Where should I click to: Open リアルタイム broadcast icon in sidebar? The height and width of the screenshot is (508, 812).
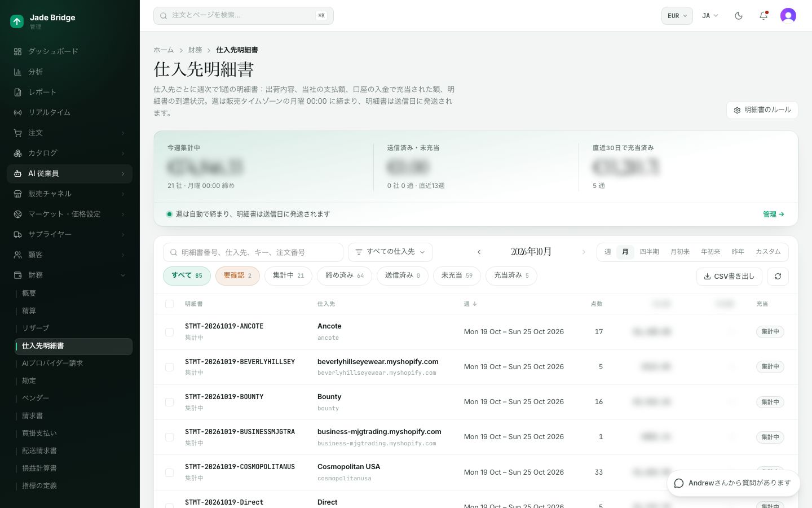(17, 112)
